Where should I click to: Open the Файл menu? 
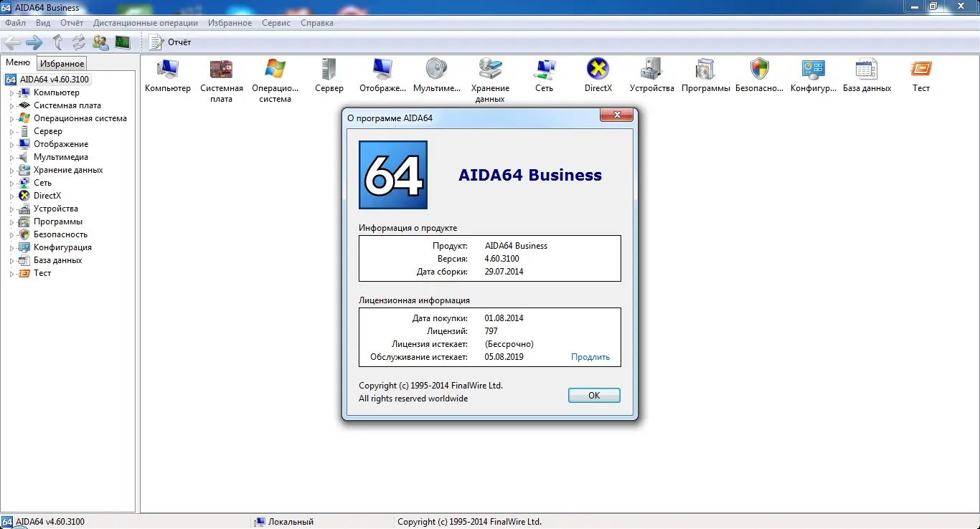point(16,23)
